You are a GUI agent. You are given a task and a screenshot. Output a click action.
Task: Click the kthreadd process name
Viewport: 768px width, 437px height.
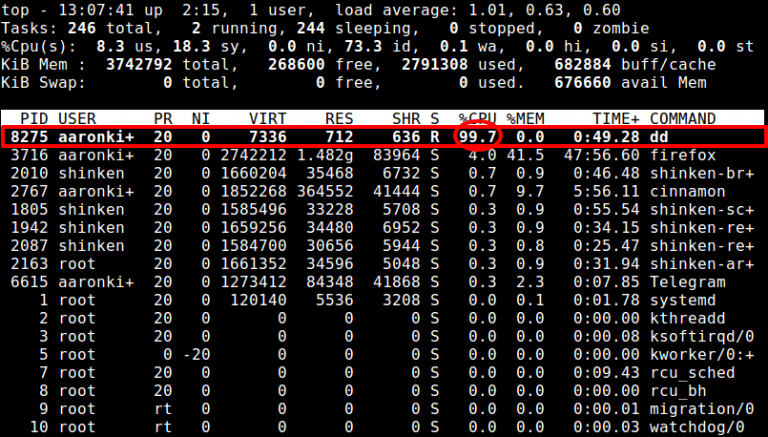[x=687, y=318]
